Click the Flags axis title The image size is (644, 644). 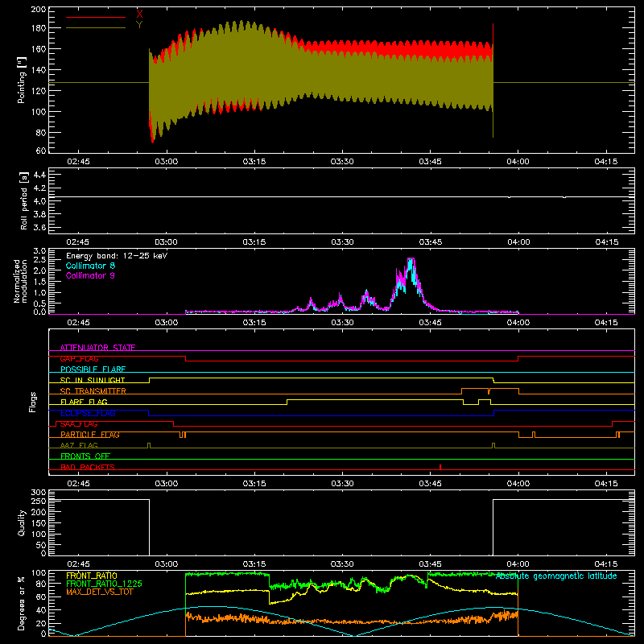coord(33,402)
